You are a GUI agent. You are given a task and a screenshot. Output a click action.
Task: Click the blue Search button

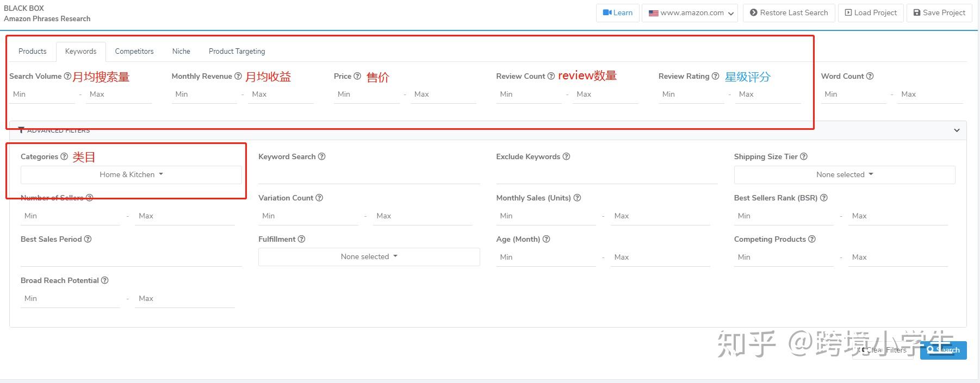click(x=944, y=350)
